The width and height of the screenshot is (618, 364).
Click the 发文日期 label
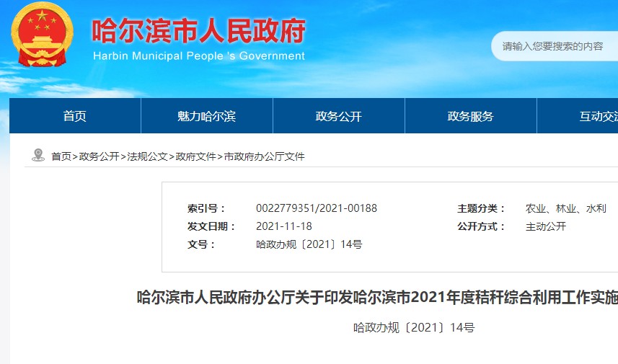(211, 226)
